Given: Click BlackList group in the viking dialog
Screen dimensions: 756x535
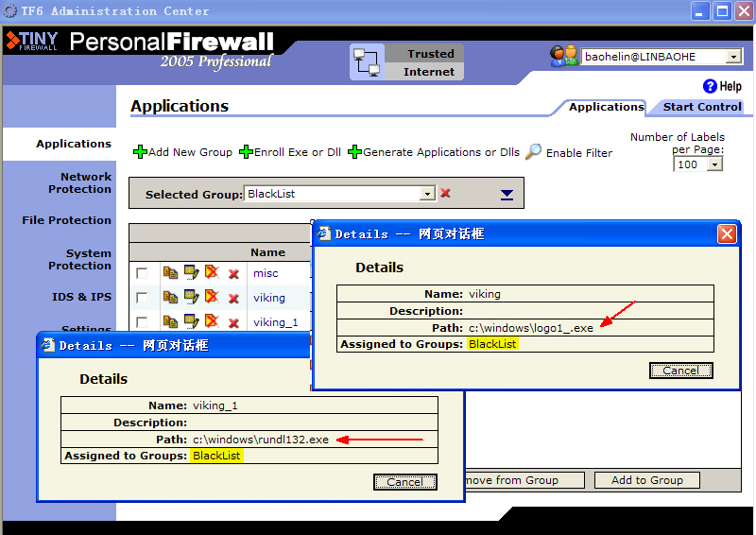Looking at the screenshot, I should pyautogui.click(x=492, y=344).
